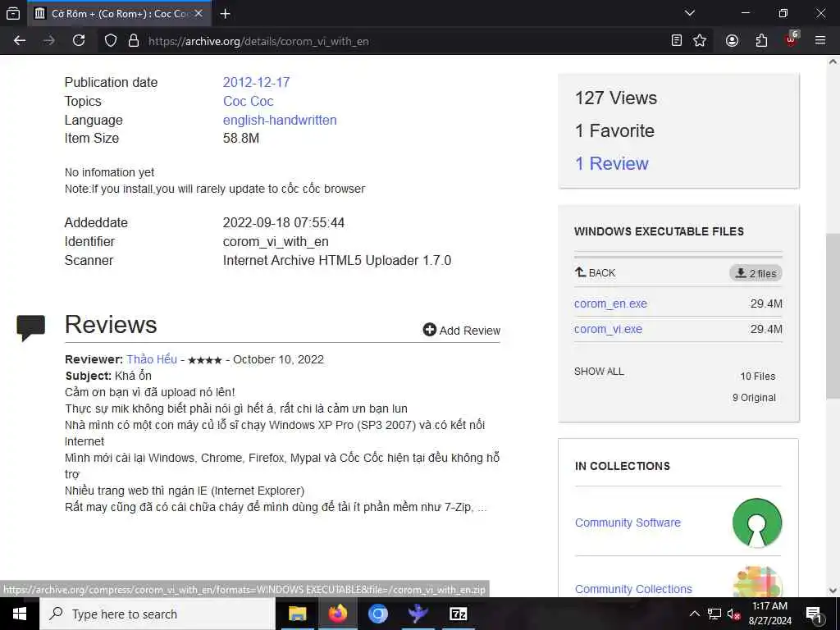
Task: Select the Cờ Rôm+ archive tab
Action: coord(118,13)
